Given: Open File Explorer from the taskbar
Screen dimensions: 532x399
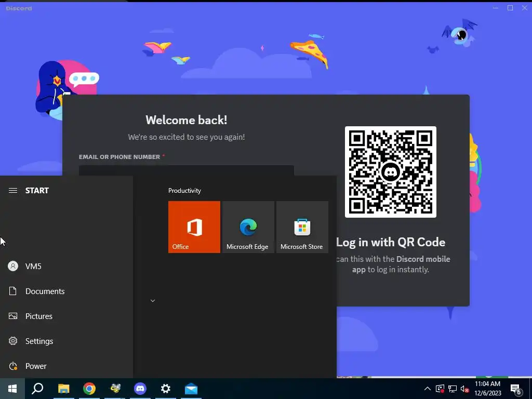Looking at the screenshot, I should [63, 389].
